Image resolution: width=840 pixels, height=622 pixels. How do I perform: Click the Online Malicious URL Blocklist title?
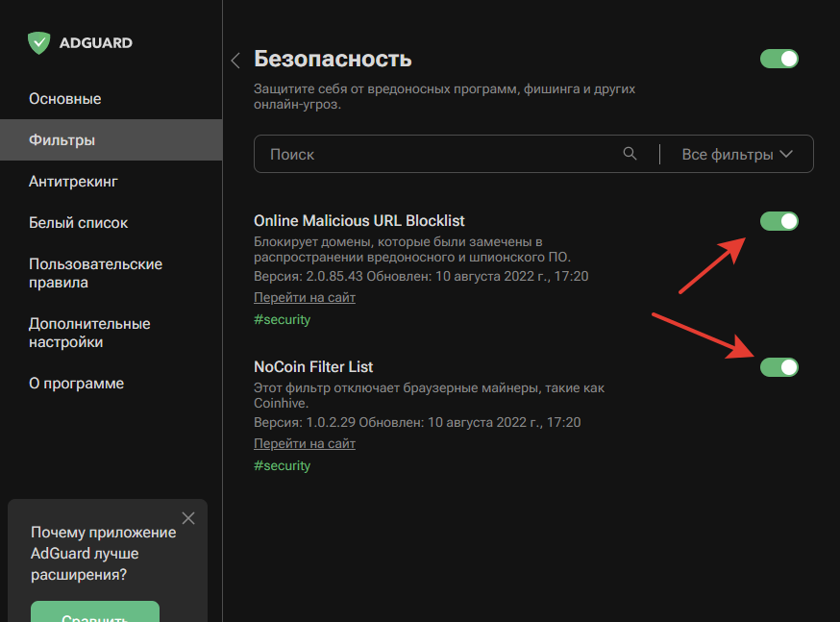(x=358, y=221)
